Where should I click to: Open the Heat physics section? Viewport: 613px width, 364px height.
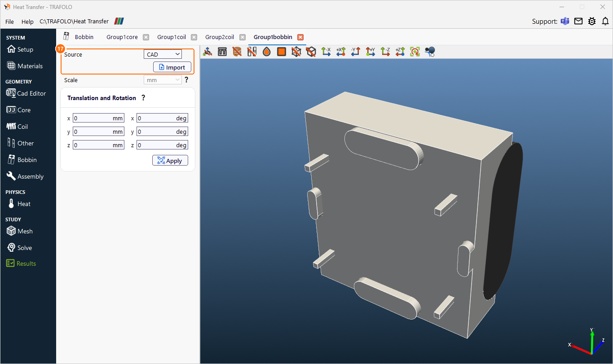click(19, 204)
